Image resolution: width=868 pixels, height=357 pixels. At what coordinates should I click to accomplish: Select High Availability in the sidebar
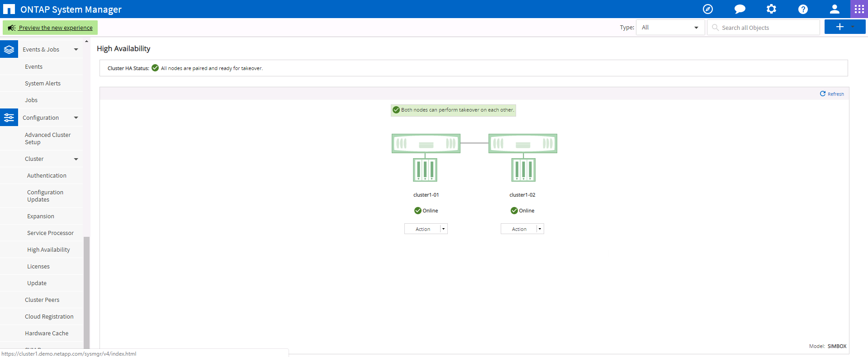[48, 249]
